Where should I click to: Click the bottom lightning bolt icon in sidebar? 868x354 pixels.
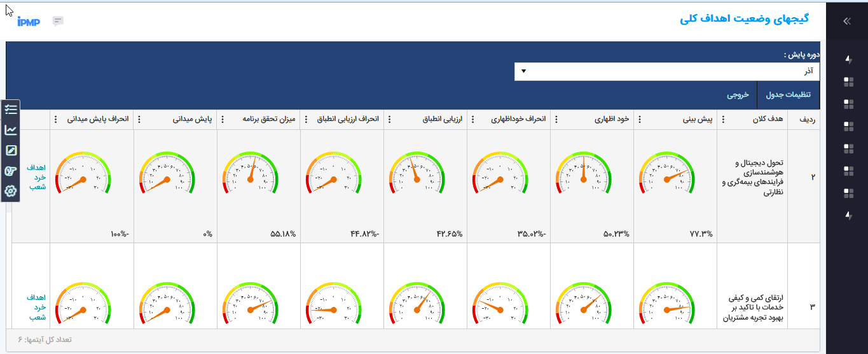848,215
